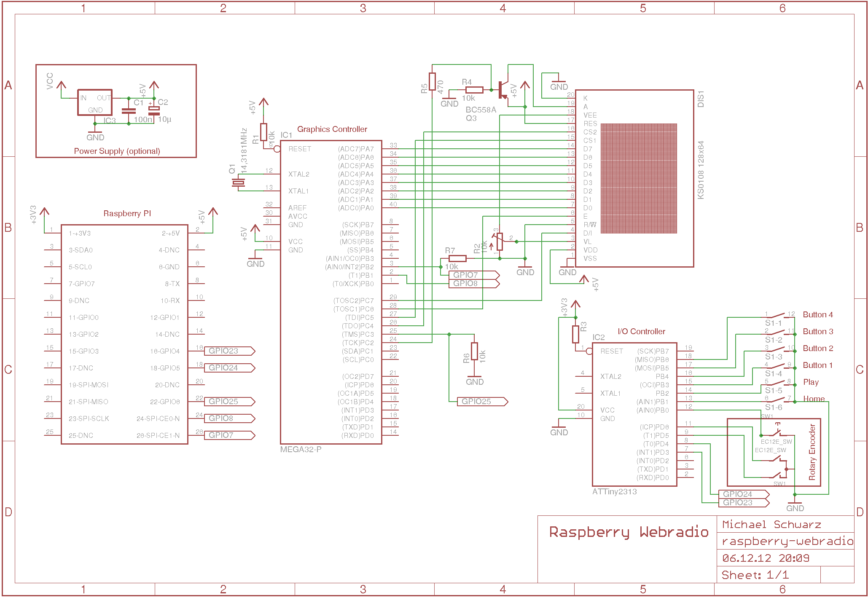Select the R5 470 ohm resistor symbol
The image size is (868, 598).
(x=432, y=81)
